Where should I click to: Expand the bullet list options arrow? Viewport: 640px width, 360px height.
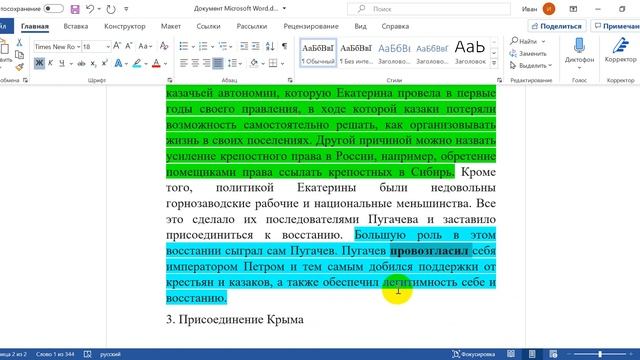pyautogui.click(x=193, y=47)
